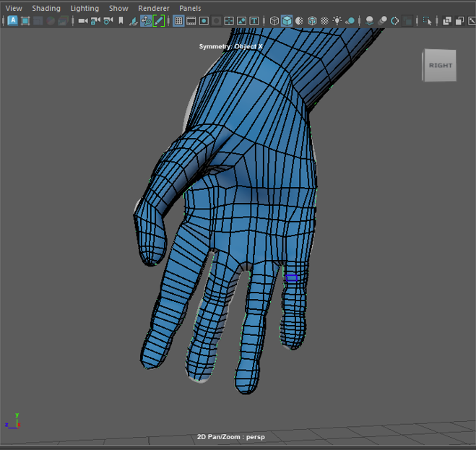Turn on textured display mode
Viewport: 476px width, 450px height.
[324, 21]
